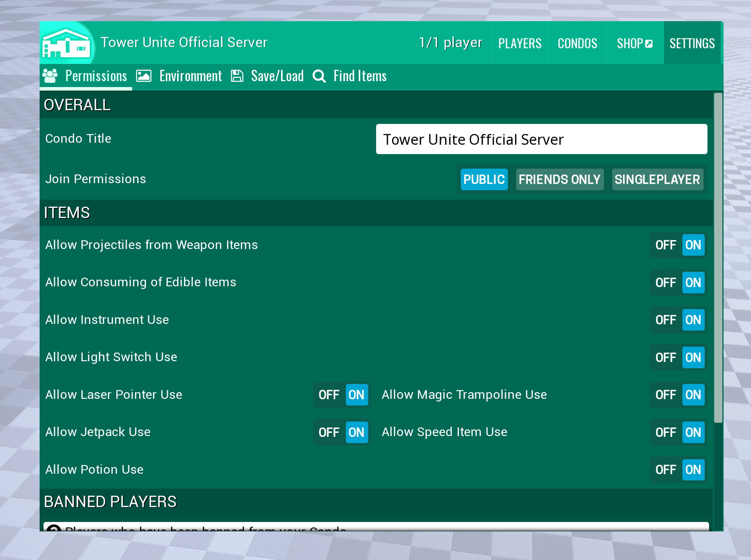Turn ON Allow Consuming of Edible Items

pos(693,282)
